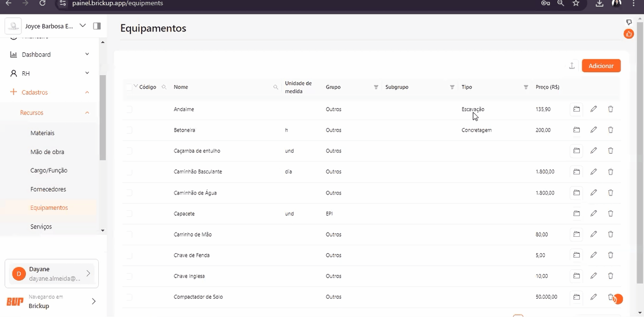Edit the Caminhão de Água entry
The image size is (644, 317).
[x=594, y=192]
